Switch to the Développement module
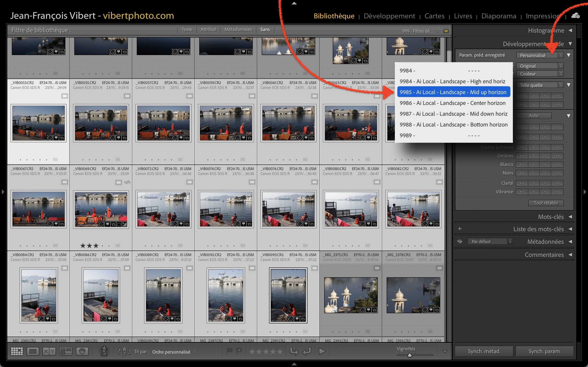Image resolution: width=588 pixels, height=367 pixels. pos(389,16)
